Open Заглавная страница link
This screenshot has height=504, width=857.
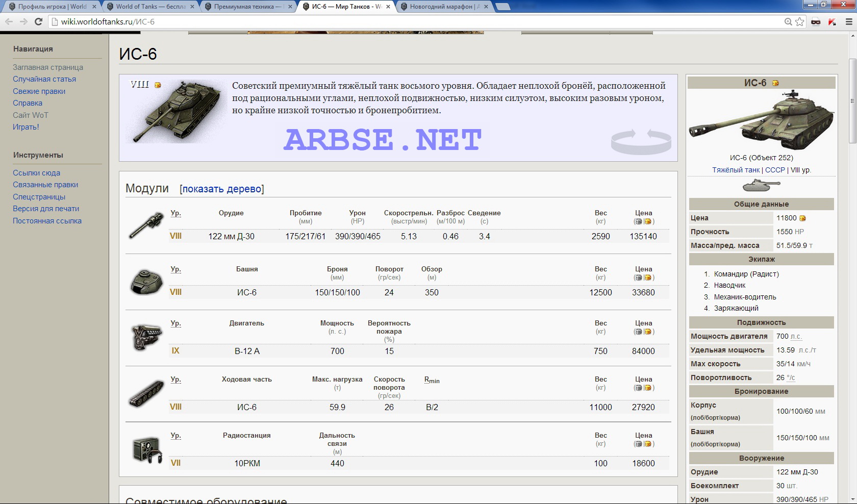(48, 67)
